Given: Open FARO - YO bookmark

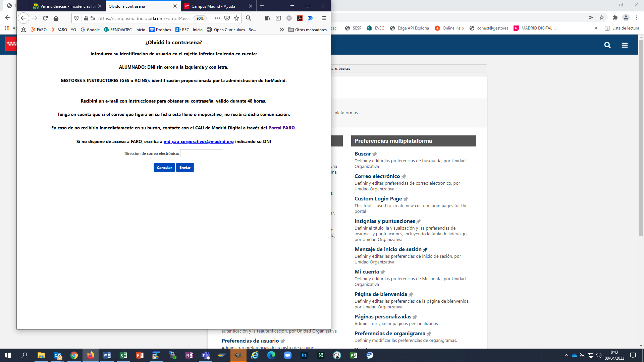Looking at the screenshot, I should click(x=64, y=29).
